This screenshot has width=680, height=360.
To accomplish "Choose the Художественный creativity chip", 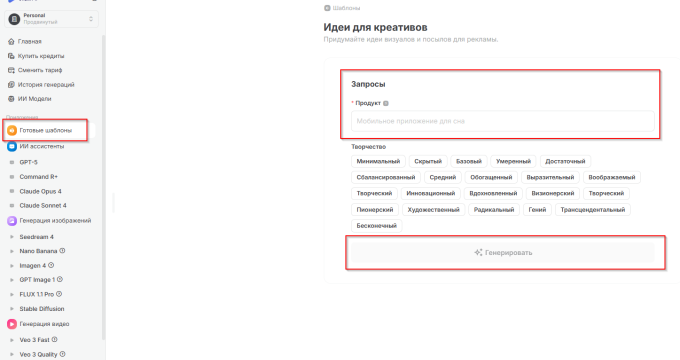I will tap(434, 210).
